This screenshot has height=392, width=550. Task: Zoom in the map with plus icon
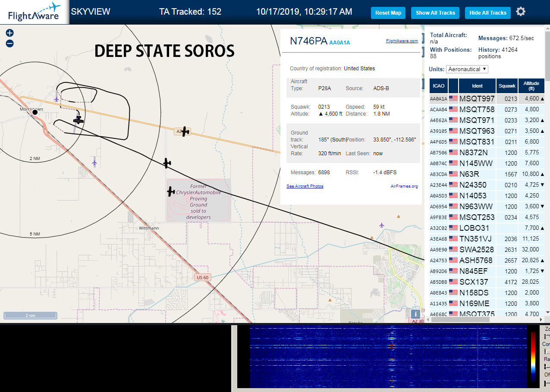[x=9, y=33]
